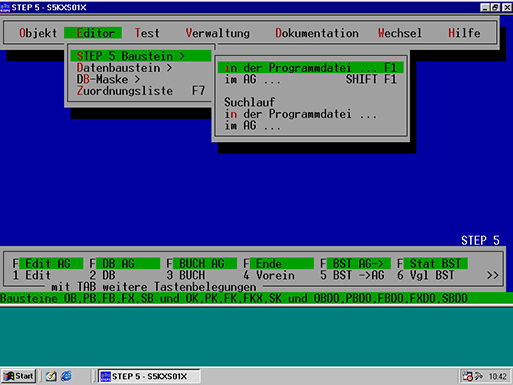
Task: Select Suchlauf 'im AG ...' entry
Action: (x=310, y=126)
